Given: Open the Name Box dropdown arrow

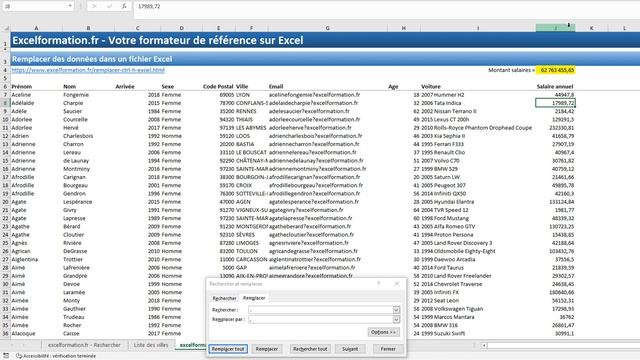Looking at the screenshot, I should click(70, 6).
